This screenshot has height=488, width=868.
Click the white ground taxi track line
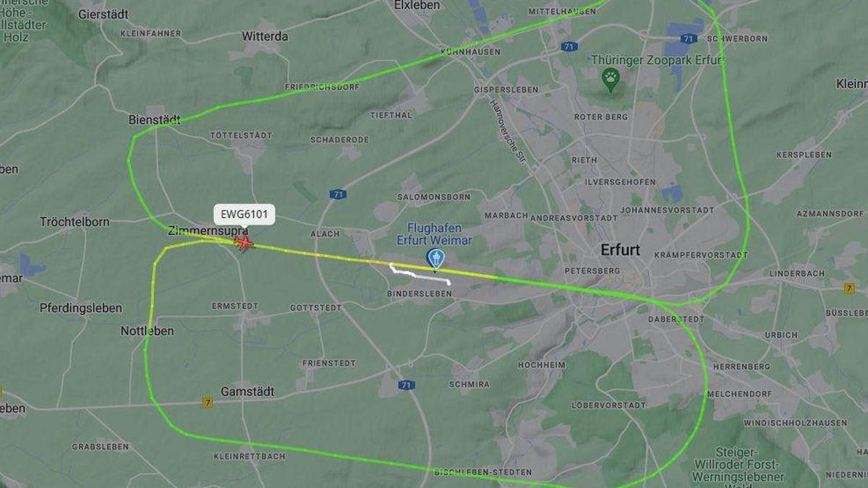point(420,275)
